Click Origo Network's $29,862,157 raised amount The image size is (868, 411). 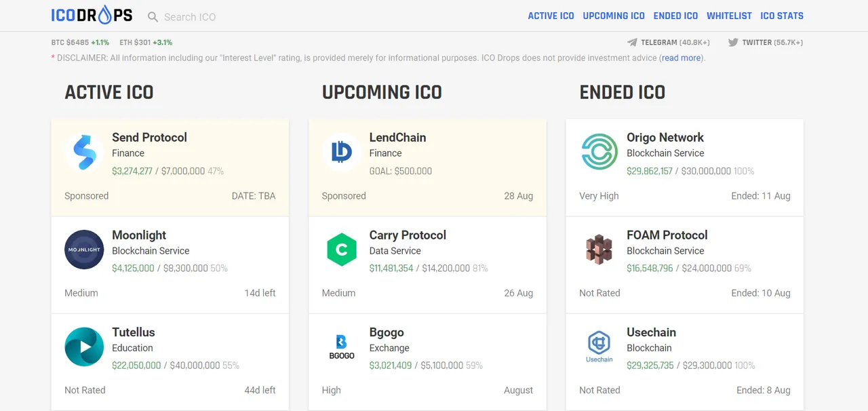[650, 171]
